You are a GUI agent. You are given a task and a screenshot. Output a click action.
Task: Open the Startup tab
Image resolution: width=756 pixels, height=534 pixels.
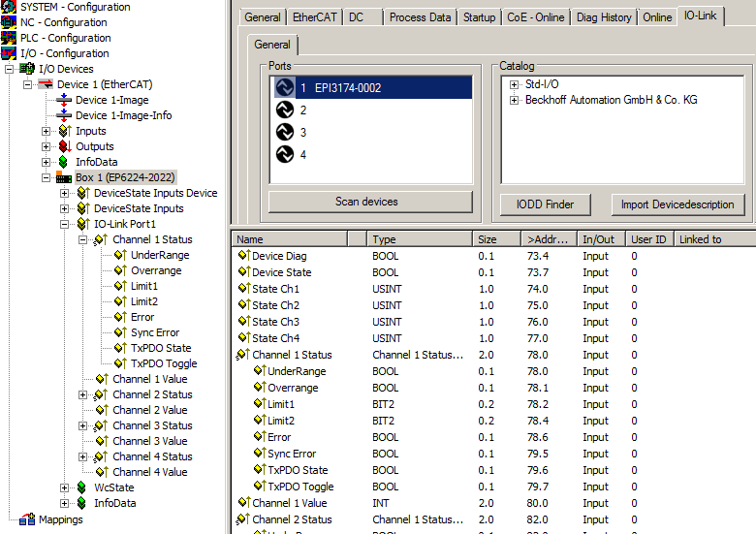pos(479,17)
